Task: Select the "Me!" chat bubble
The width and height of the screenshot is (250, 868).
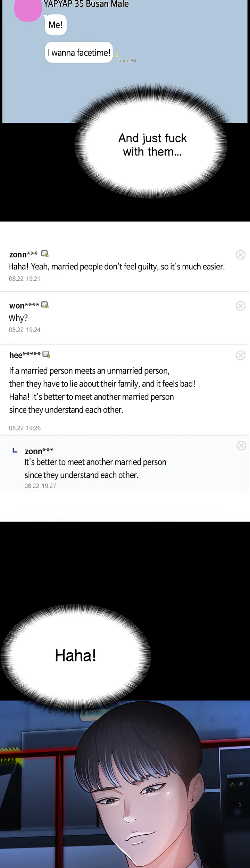Action: [x=56, y=25]
